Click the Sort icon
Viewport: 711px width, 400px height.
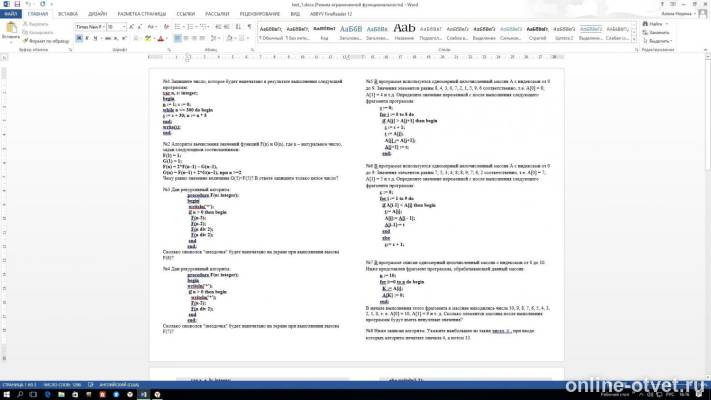tap(238, 27)
